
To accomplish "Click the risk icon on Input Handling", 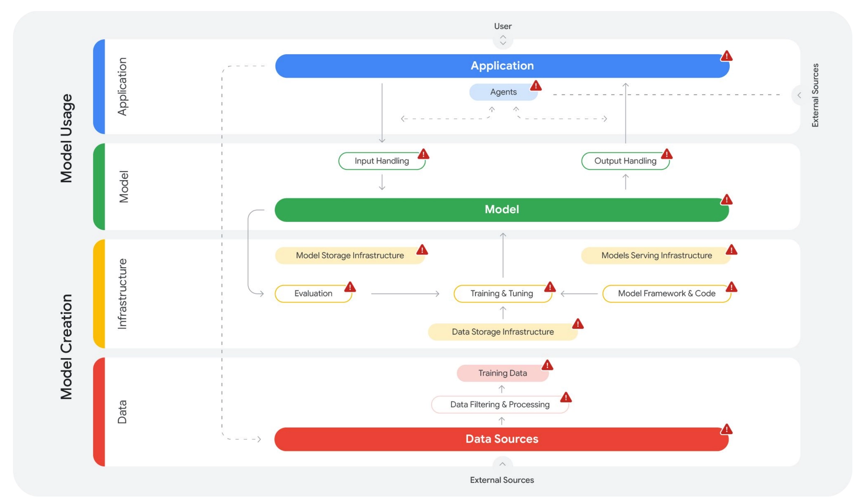I will click(423, 154).
